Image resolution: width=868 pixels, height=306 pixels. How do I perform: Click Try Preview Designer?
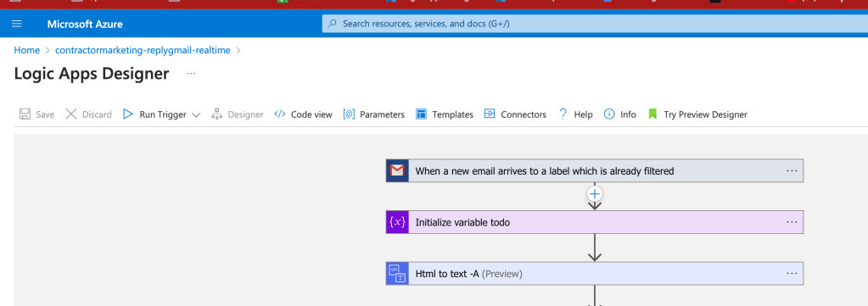click(x=706, y=114)
